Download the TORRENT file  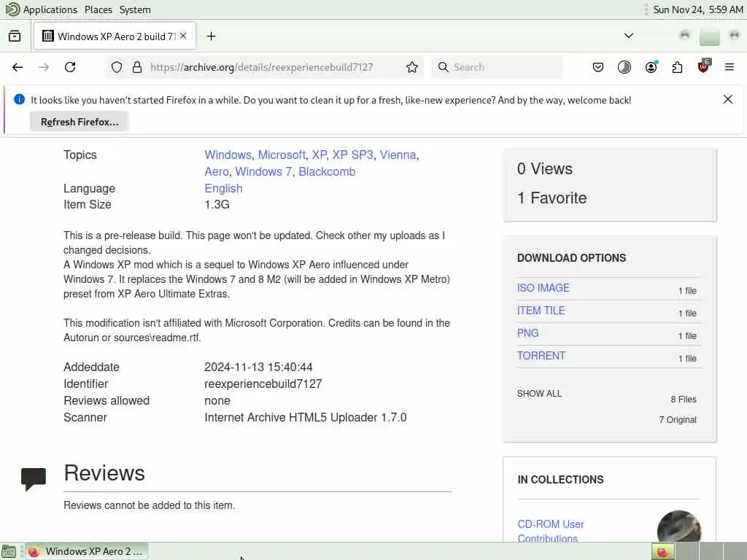click(x=541, y=356)
